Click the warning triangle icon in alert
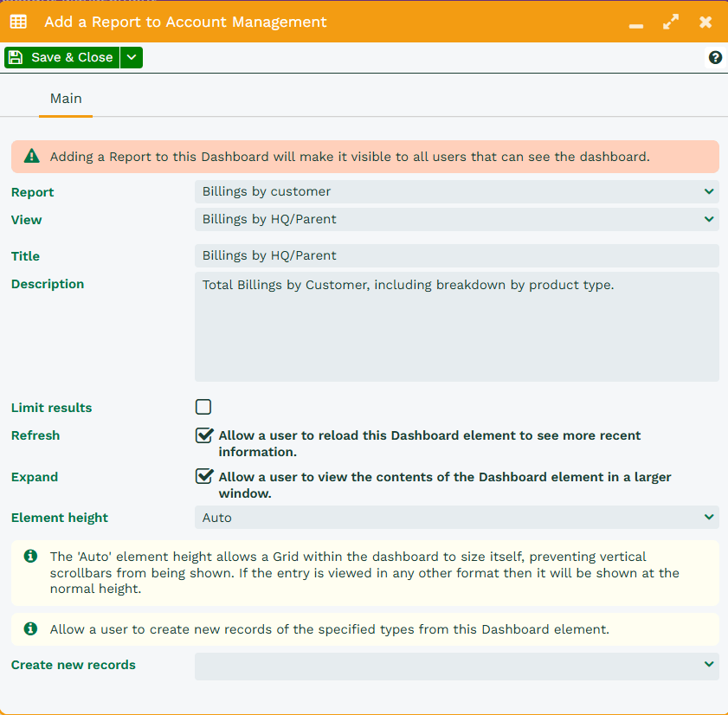 click(x=32, y=157)
